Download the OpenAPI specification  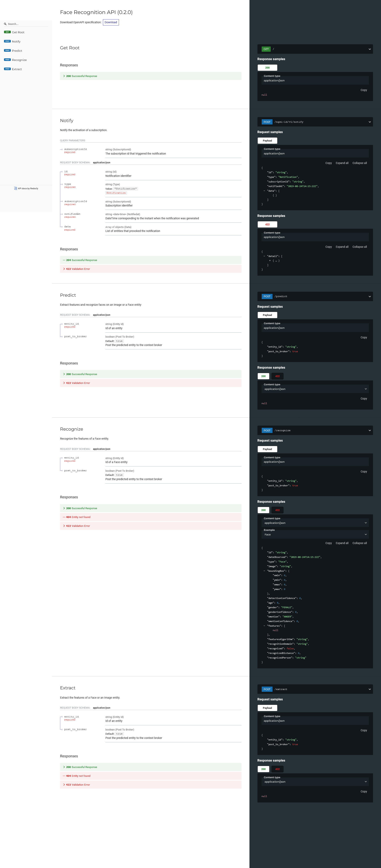tap(111, 22)
